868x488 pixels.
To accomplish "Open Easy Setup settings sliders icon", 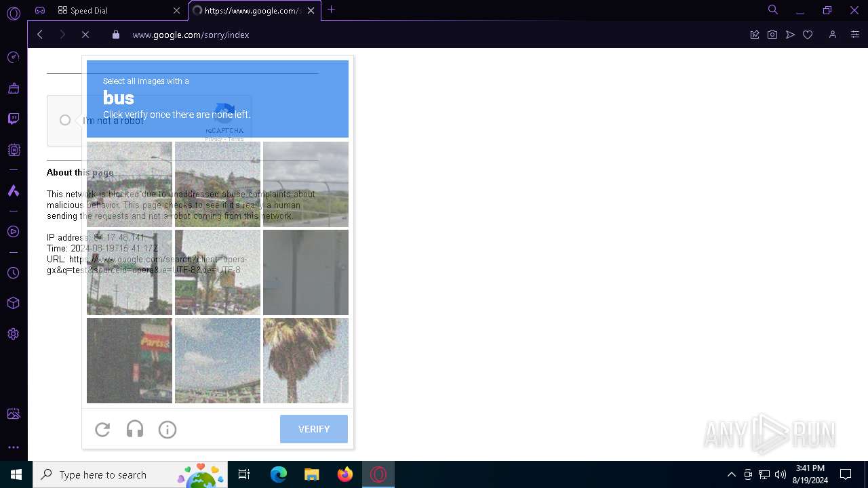I will [854, 35].
